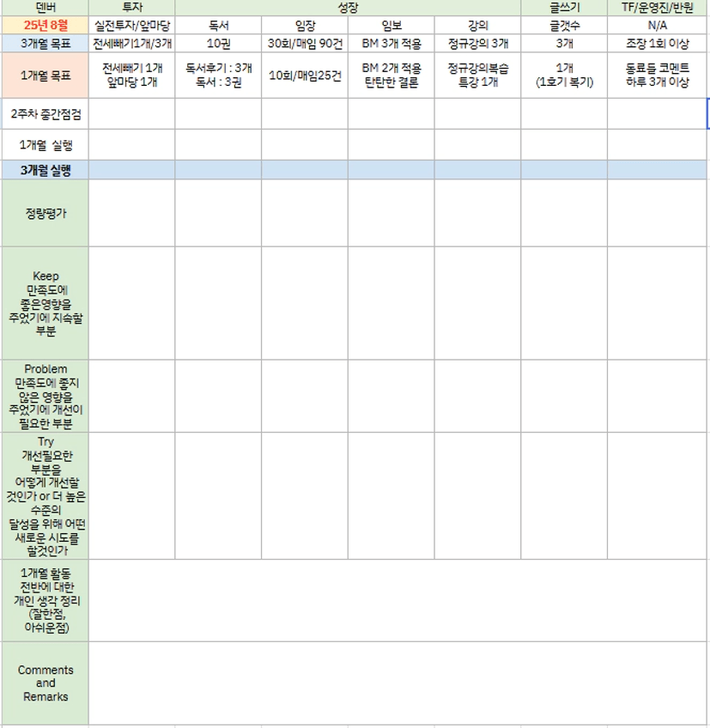
Task: Select the '1개월 실행' row label
Action: pyautogui.click(x=45, y=145)
